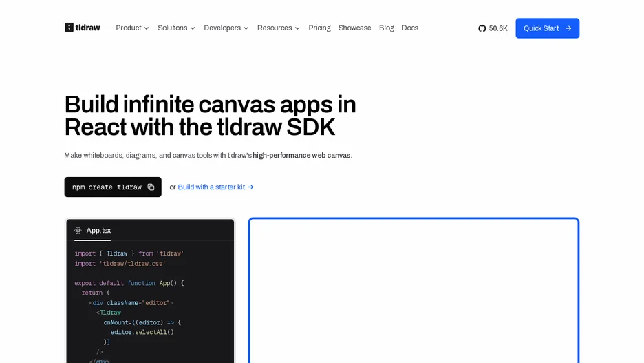
Task: Expand the Solutions dropdown menu
Action: pos(176,28)
